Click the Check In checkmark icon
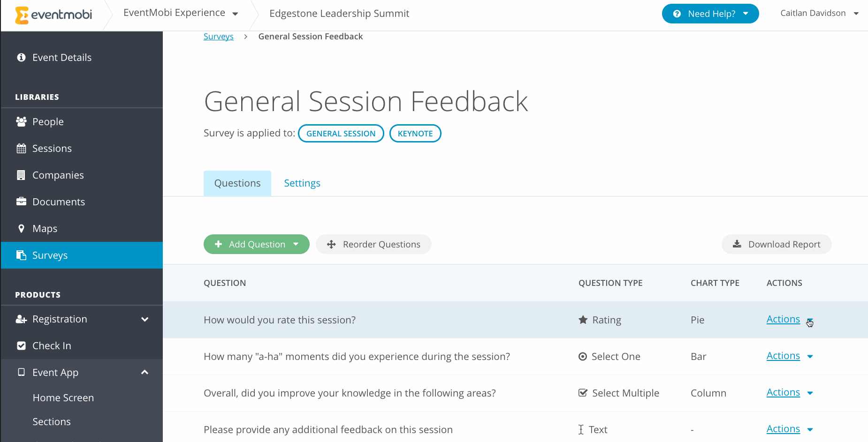The image size is (868, 442). coord(21,346)
